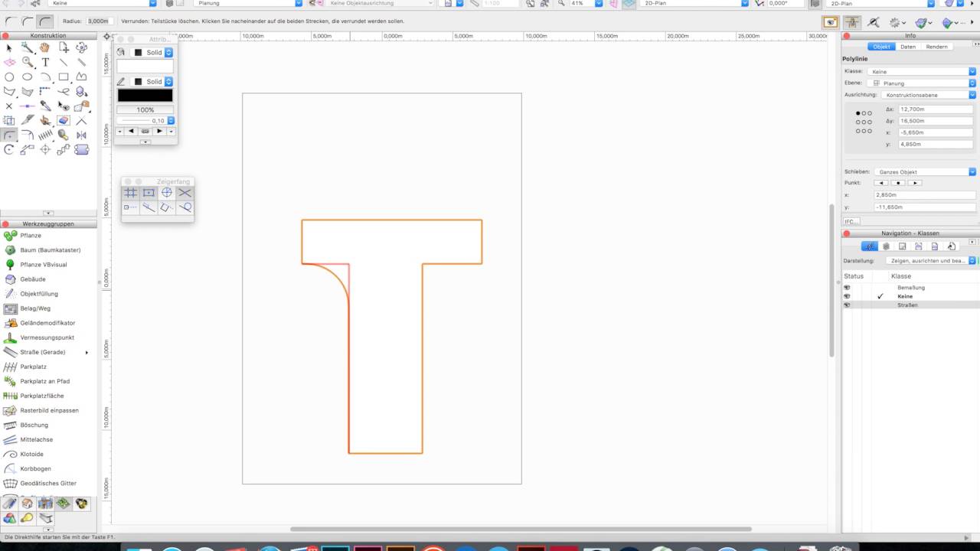This screenshot has width=980, height=551.
Task: Toggle intersection snapping in Zeigerfang
Action: click(x=185, y=193)
